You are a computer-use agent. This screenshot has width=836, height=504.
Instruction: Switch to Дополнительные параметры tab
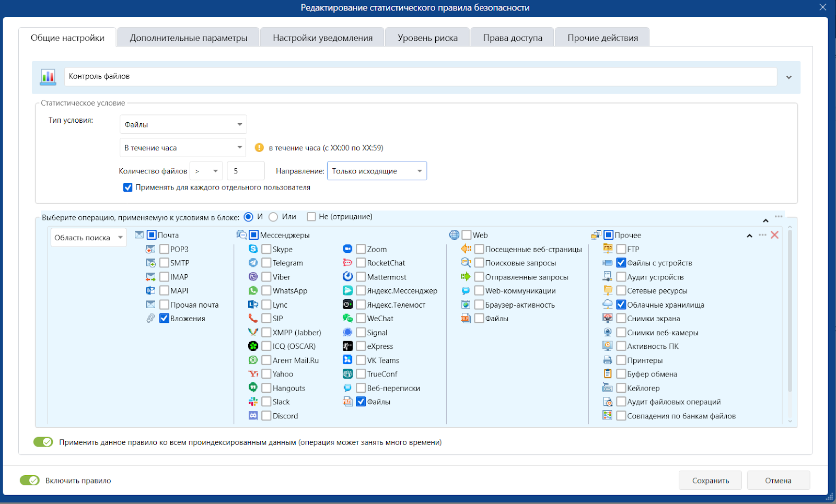click(189, 38)
